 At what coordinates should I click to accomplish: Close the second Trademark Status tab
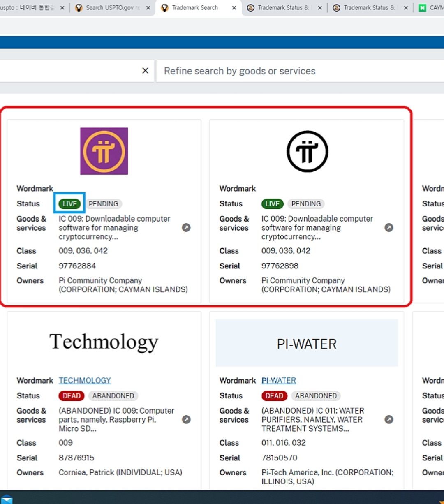pos(406,8)
